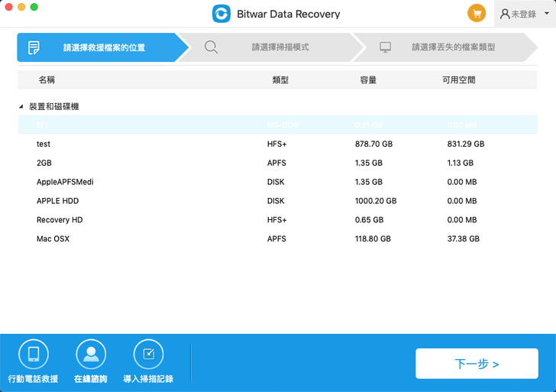Select the test HFS+ drive row

[277, 144]
